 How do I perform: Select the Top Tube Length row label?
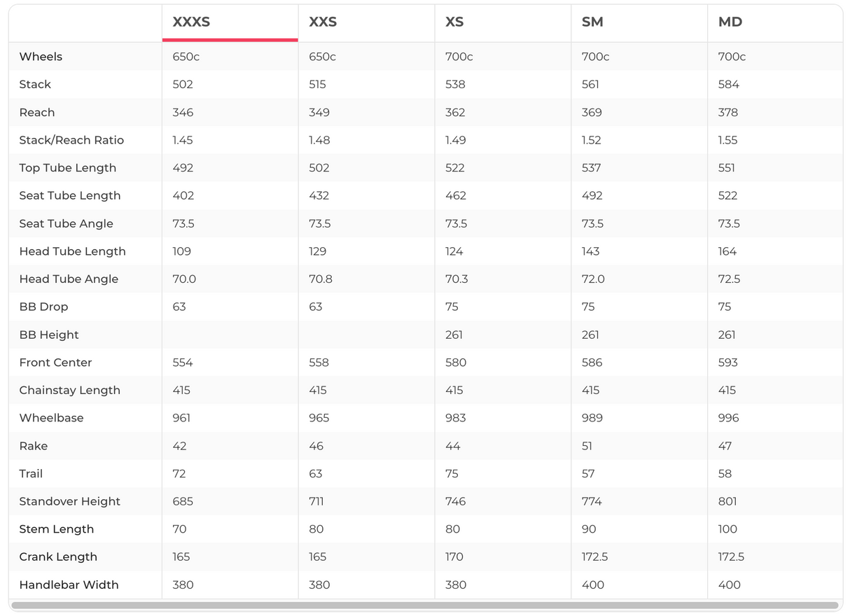click(x=68, y=168)
